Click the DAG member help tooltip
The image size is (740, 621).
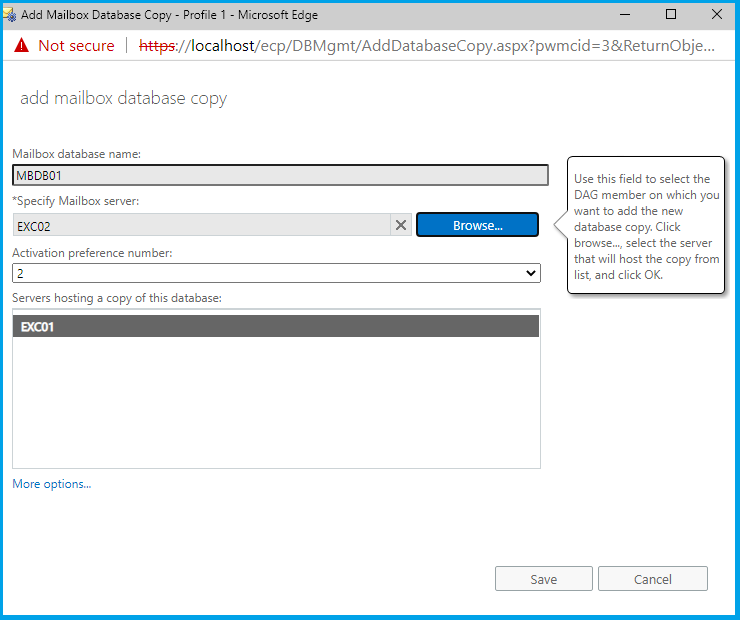646,227
